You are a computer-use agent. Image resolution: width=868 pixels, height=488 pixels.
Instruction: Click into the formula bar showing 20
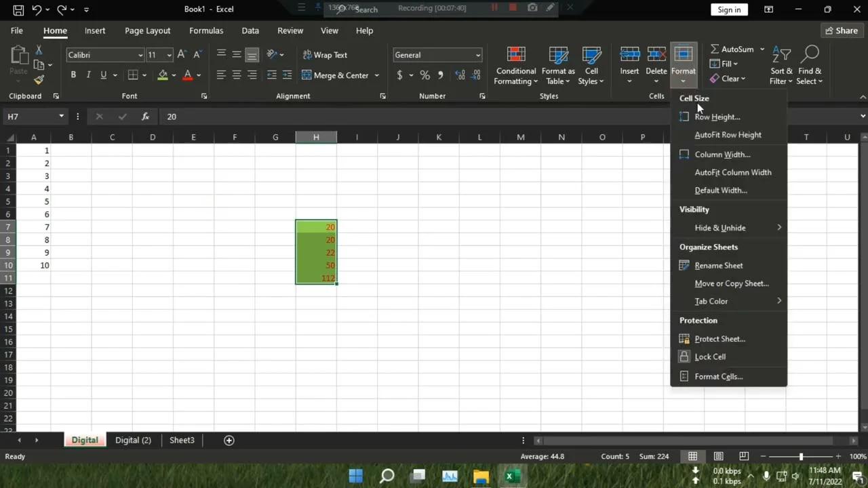pos(509,117)
